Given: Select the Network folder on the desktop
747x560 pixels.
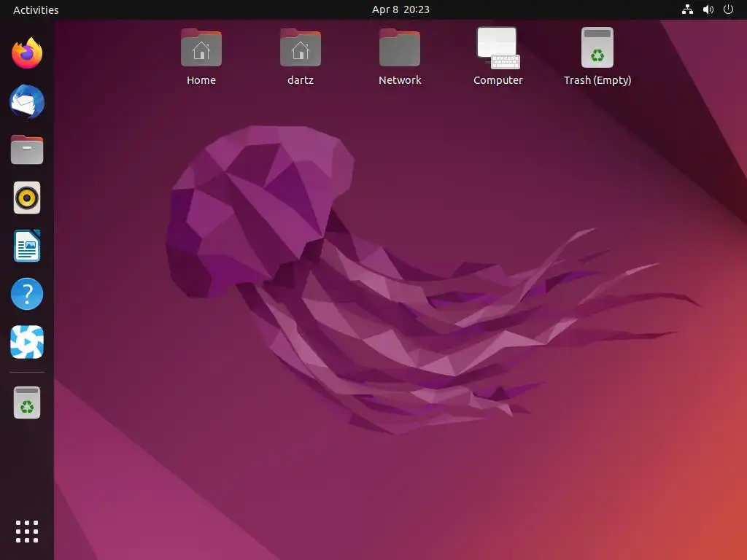Looking at the screenshot, I should click(399, 48).
